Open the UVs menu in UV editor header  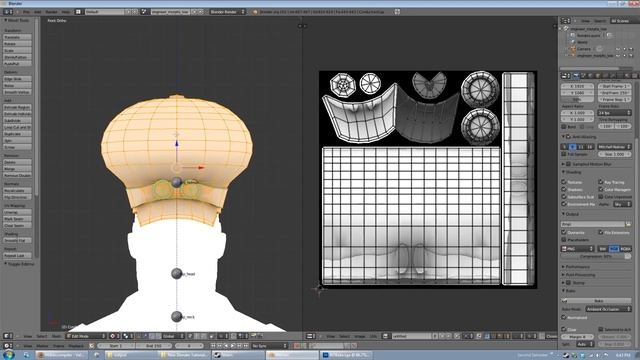pyautogui.click(x=373, y=336)
